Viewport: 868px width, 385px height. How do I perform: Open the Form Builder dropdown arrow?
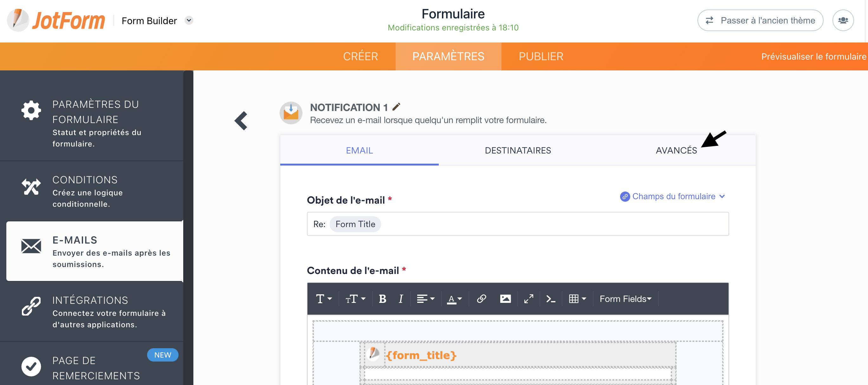189,20
